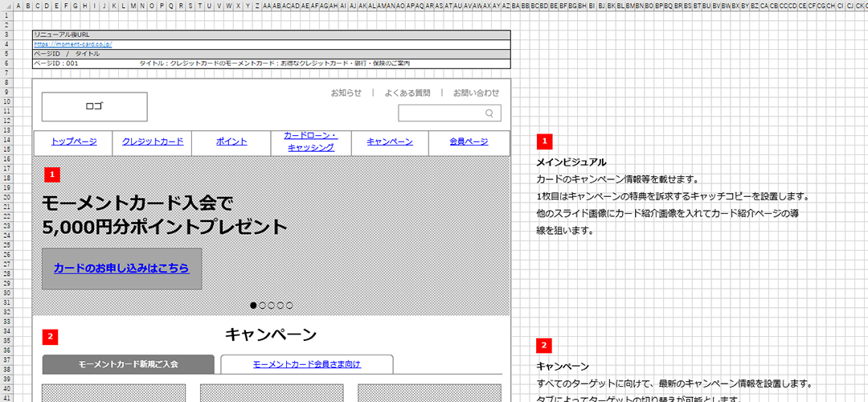Select column header AZ
868x402 pixels.
(506, 6)
